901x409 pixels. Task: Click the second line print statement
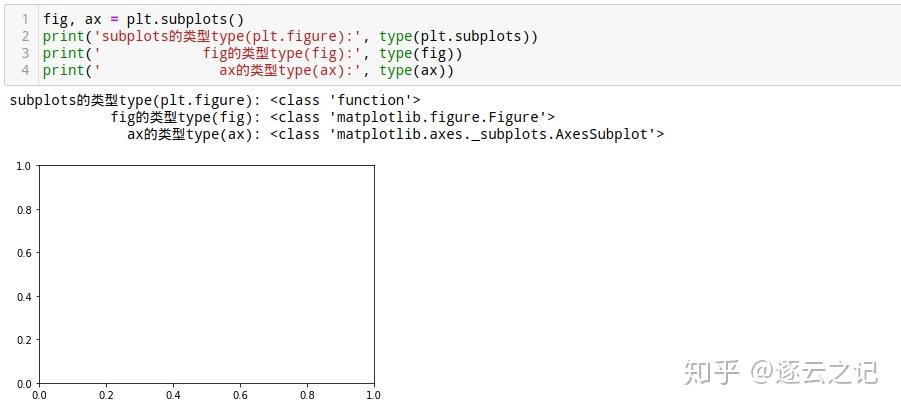click(x=290, y=37)
